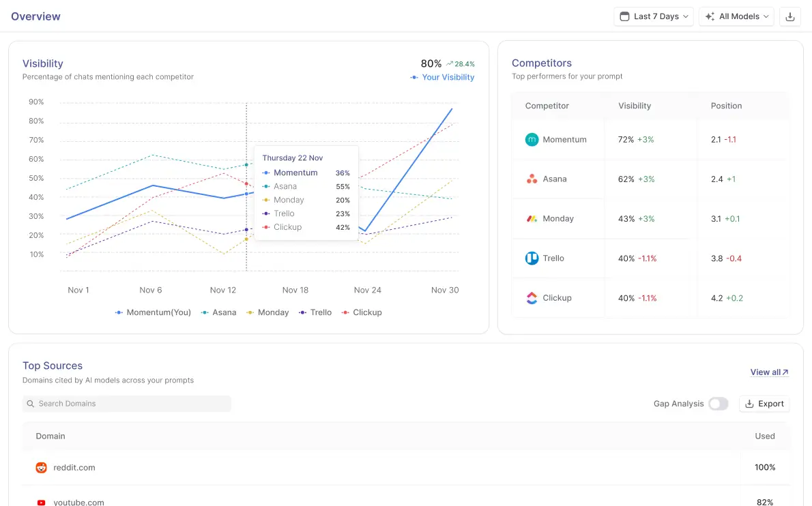Click the youtube.com favicon

coord(42,502)
